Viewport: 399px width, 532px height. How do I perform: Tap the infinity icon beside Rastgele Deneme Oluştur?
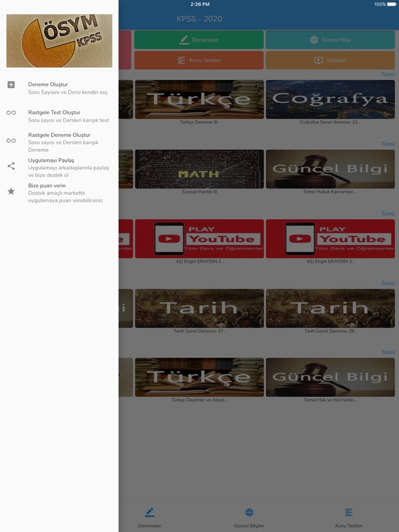coord(11,141)
